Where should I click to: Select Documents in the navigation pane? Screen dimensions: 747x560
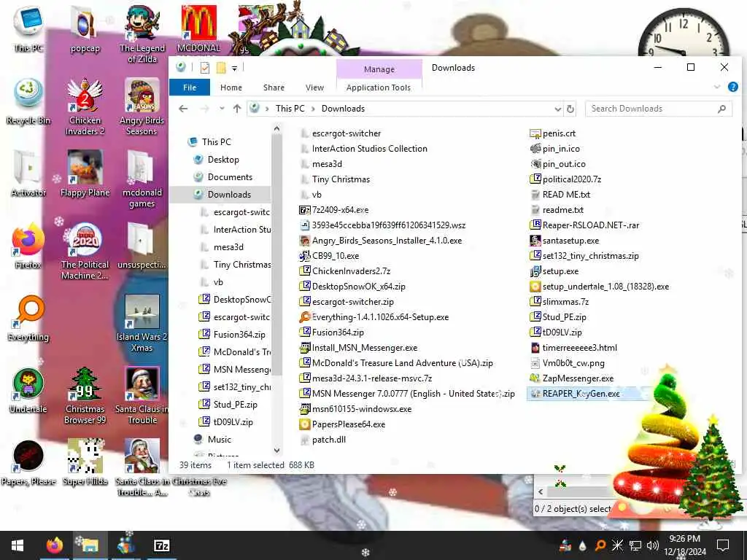pyautogui.click(x=230, y=177)
